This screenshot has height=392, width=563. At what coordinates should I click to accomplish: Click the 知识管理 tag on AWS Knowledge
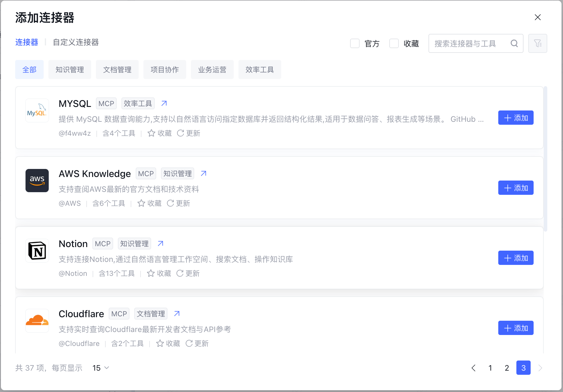point(178,173)
